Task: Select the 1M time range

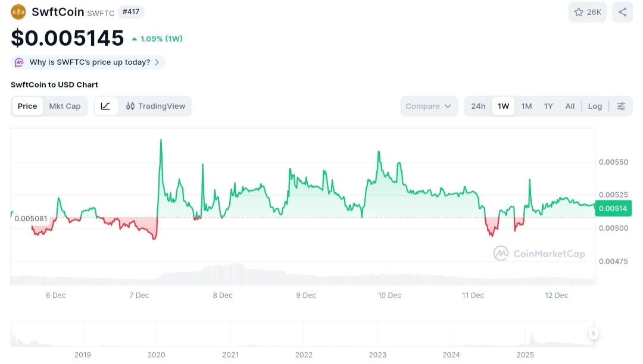Action: [526, 106]
